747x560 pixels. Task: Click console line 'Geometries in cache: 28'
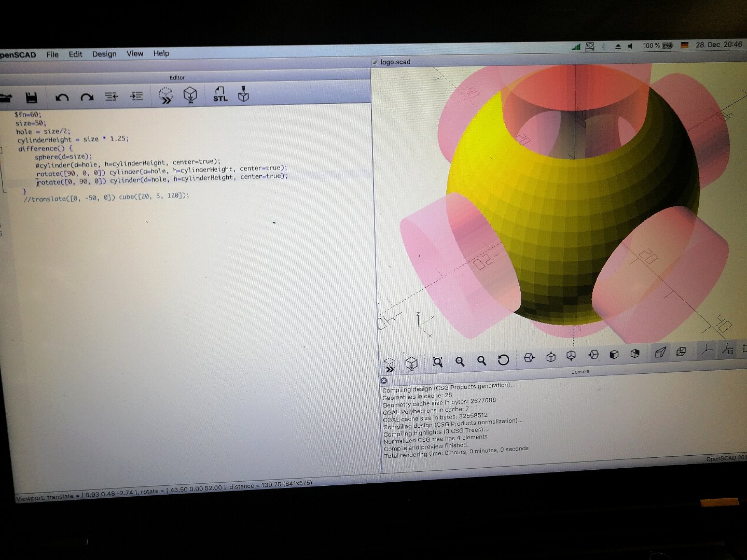coord(417,396)
